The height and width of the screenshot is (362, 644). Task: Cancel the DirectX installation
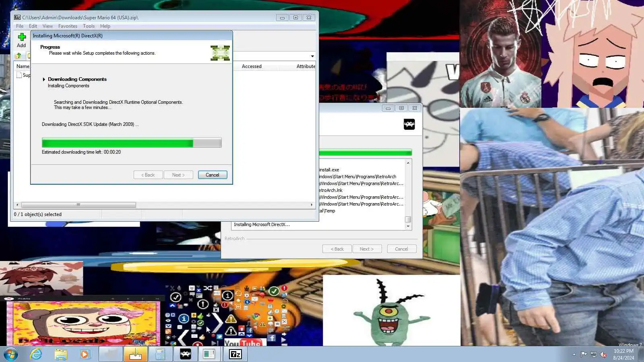[213, 175]
